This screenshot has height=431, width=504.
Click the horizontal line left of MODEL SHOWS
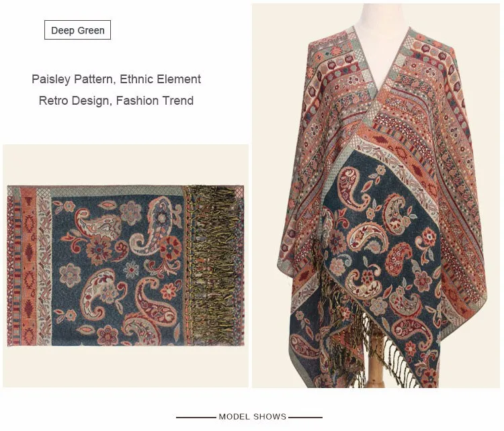[196, 418]
